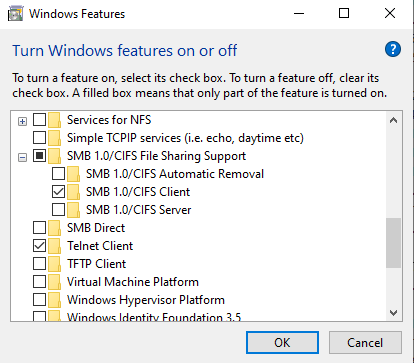
Task: Uncheck the SMB 1.0/CIFS Client checkbox
Action: click(x=58, y=191)
